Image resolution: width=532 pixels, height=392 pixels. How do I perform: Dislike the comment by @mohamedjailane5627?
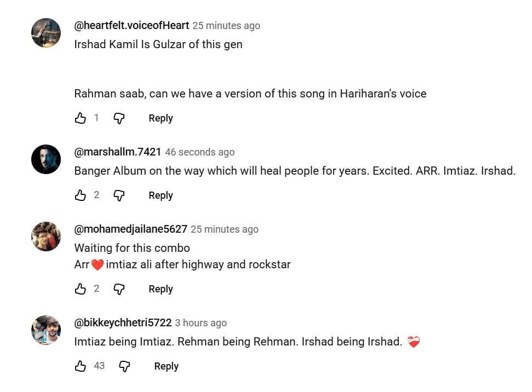coord(119,289)
